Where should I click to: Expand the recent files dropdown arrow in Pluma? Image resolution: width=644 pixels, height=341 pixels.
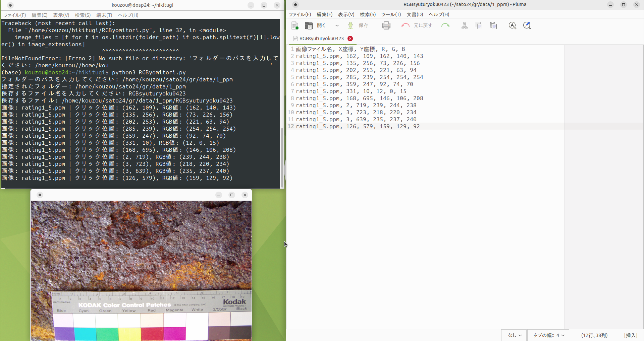(x=337, y=25)
